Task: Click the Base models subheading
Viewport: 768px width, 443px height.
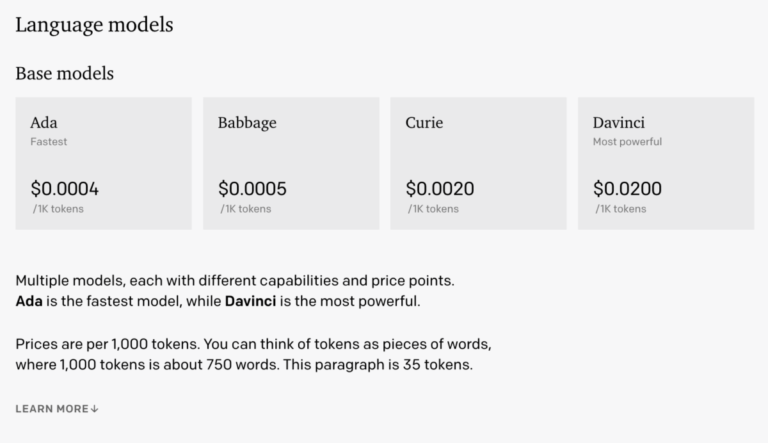Action: (65, 74)
